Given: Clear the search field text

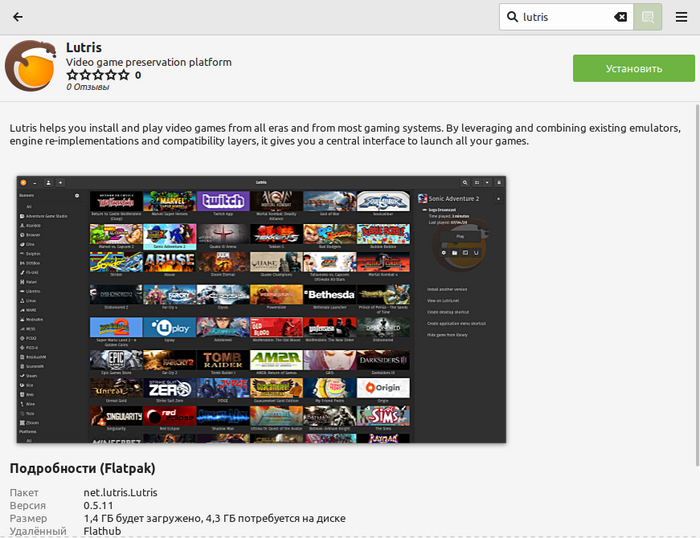Looking at the screenshot, I should pyautogui.click(x=621, y=17).
